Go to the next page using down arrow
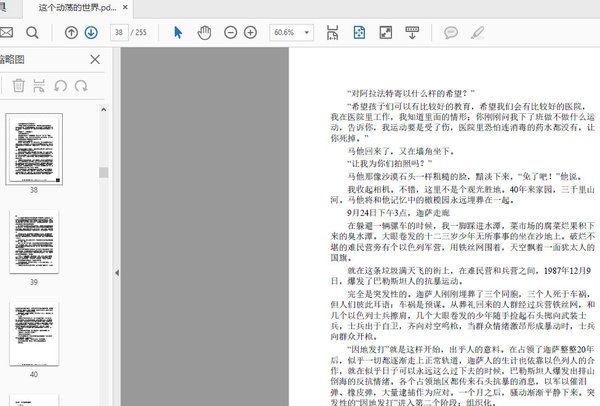This screenshot has width=600, height=406. click(x=91, y=33)
